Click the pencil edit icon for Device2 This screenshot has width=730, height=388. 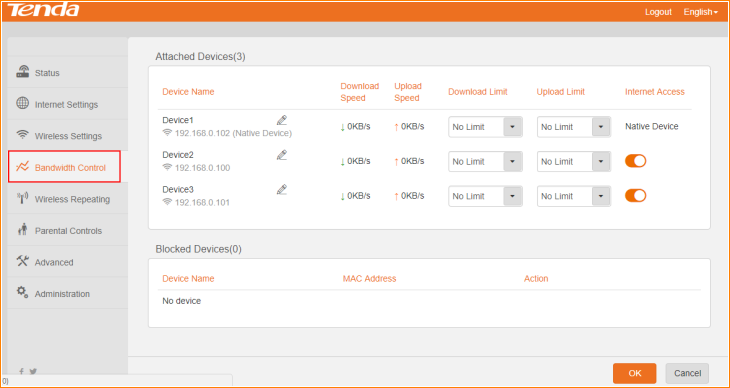282,155
